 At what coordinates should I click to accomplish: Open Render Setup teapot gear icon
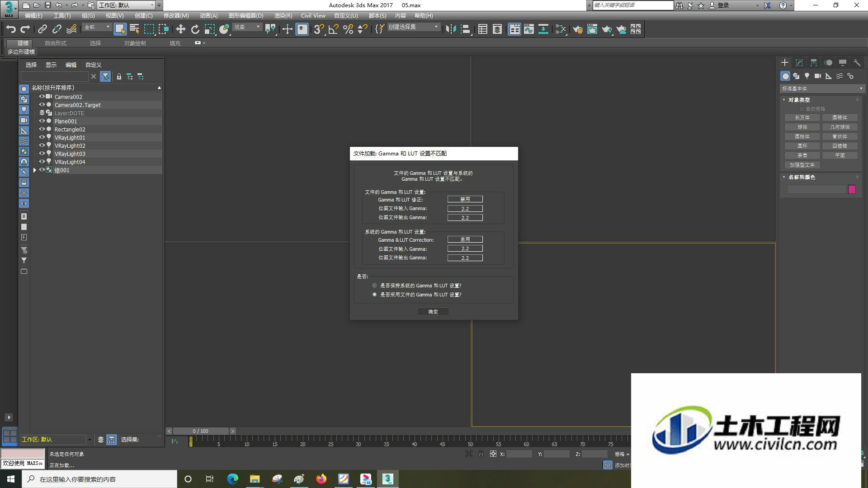578,29
